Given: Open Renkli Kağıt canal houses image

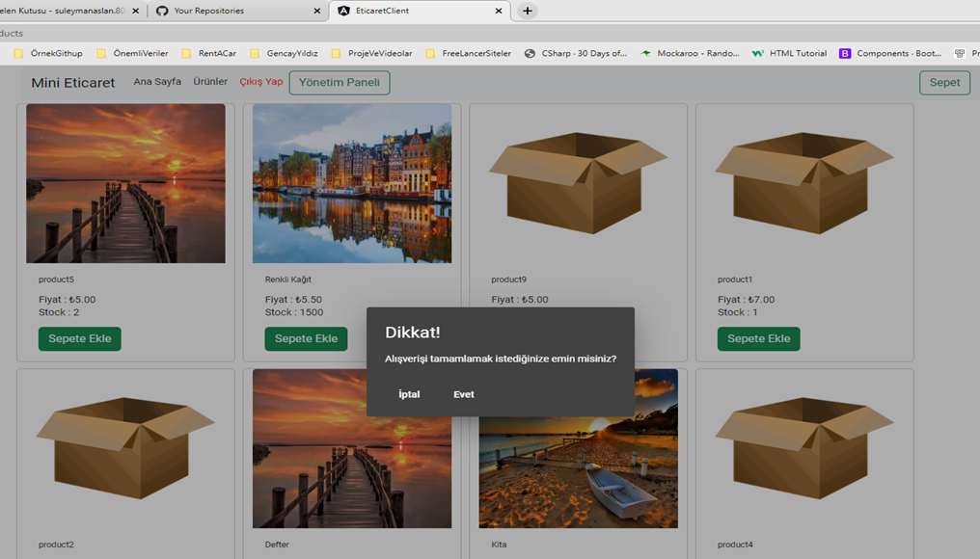Looking at the screenshot, I should coord(352,183).
